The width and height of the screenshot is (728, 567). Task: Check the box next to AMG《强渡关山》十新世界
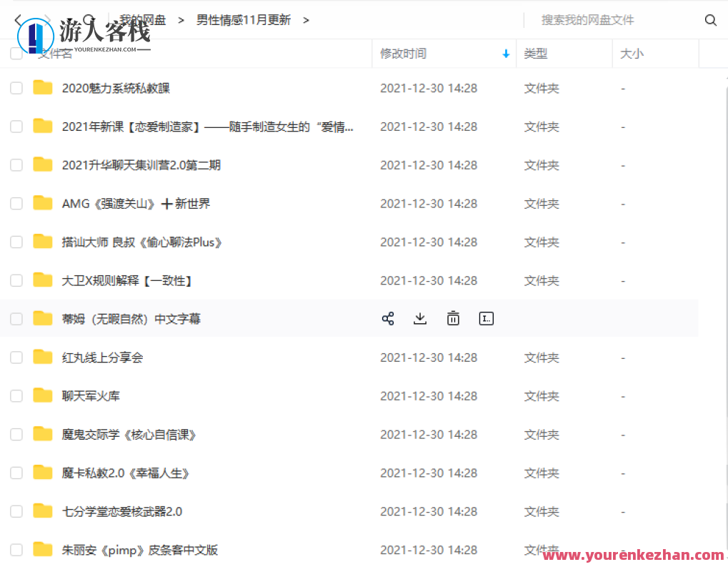[16, 203]
